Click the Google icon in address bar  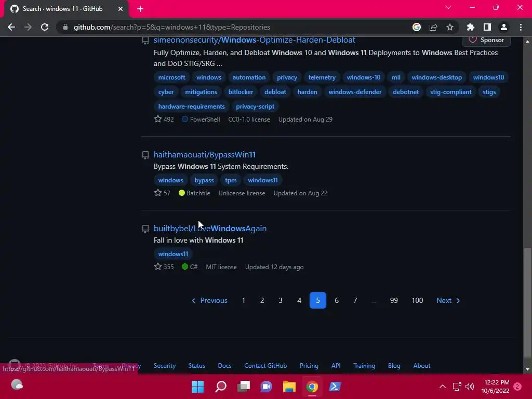[x=417, y=27]
